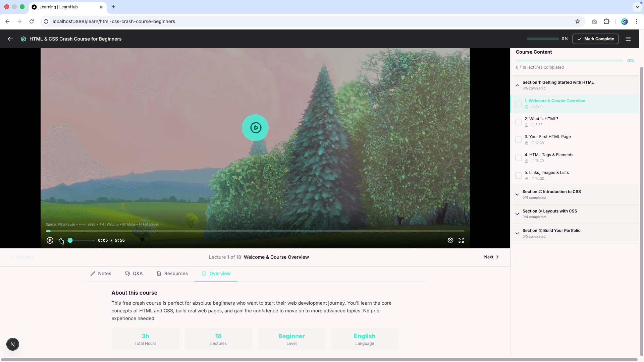Reload the page with the refresh icon

click(32, 21)
